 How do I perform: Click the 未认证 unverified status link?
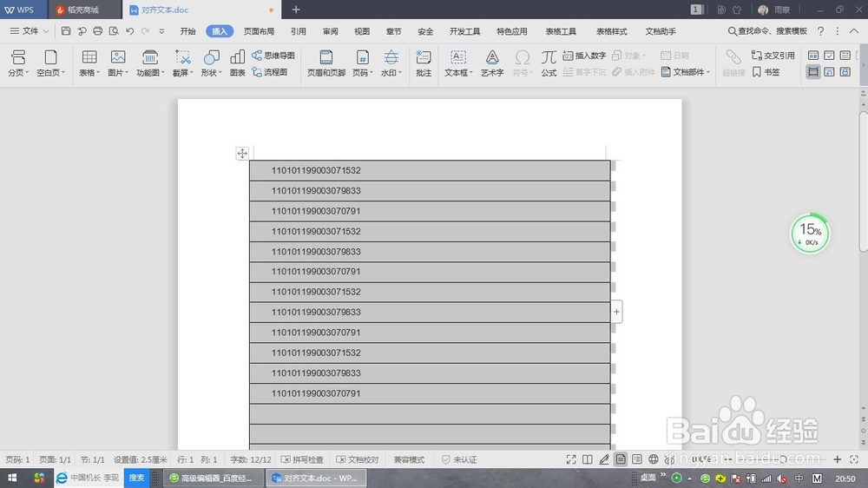(459, 459)
